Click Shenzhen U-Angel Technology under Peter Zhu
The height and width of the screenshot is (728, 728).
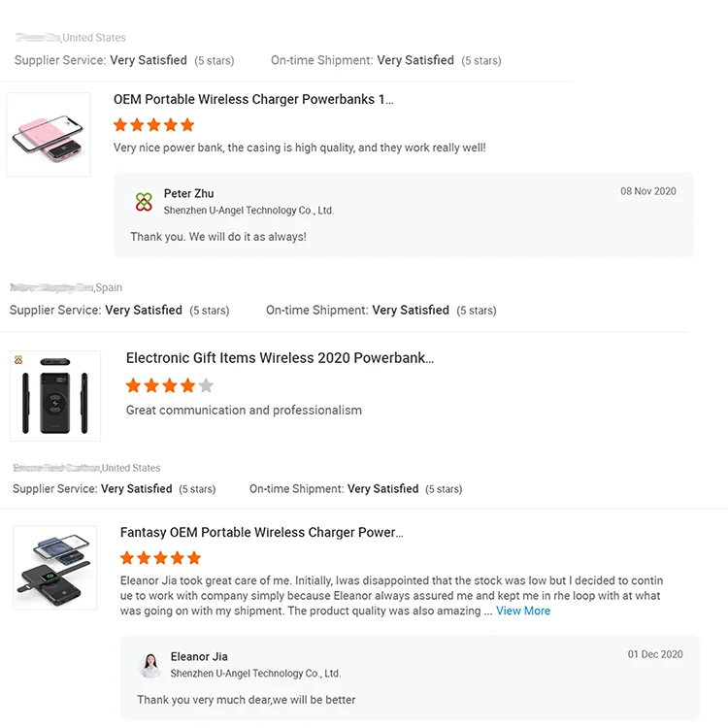[248, 211]
